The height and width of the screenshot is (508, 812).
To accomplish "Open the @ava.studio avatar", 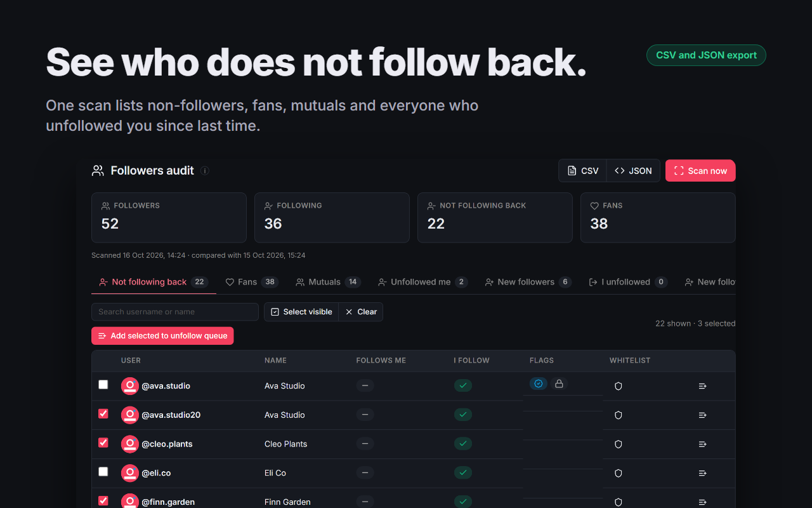I will 130,386.
